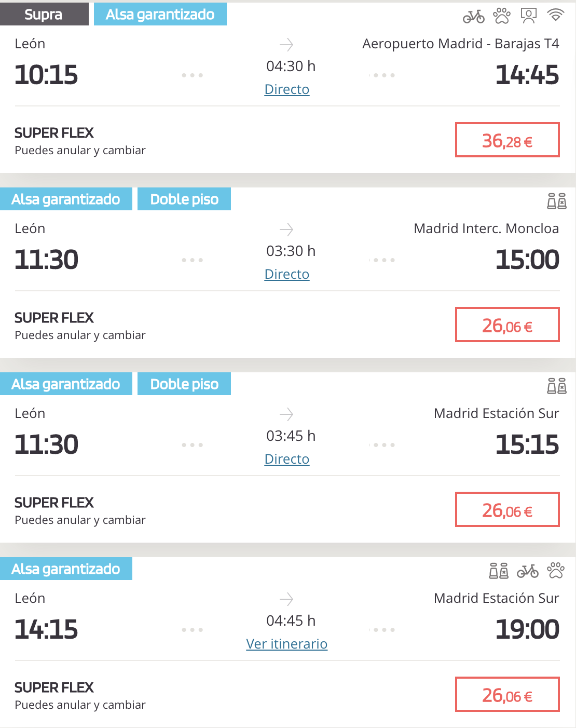
Task: Click the entertainment screen icon on the 10:15 trip
Action: tap(528, 16)
